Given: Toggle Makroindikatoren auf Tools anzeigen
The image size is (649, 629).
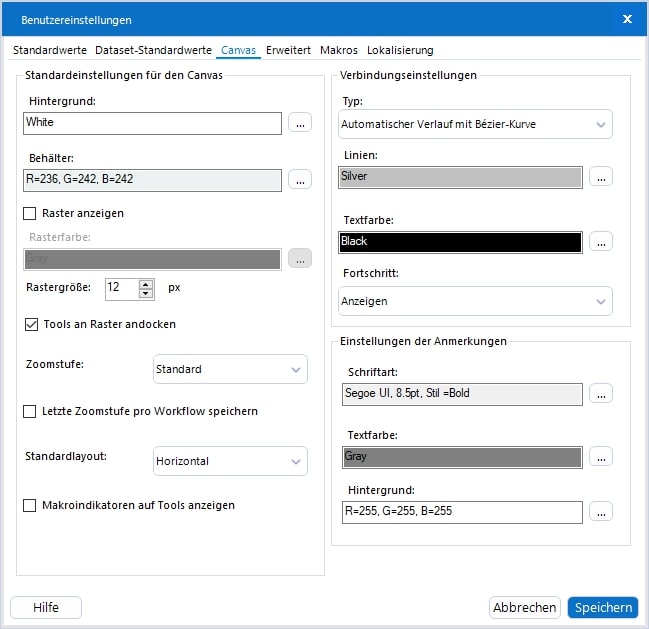Looking at the screenshot, I should pyautogui.click(x=30, y=505).
